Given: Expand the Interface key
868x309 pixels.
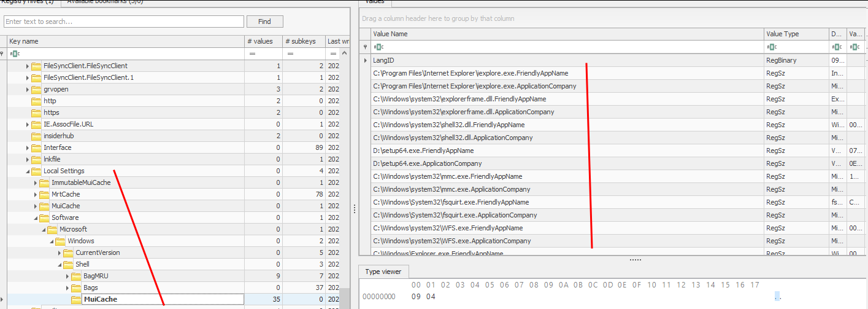Looking at the screenshot, I should pos(27,147).
